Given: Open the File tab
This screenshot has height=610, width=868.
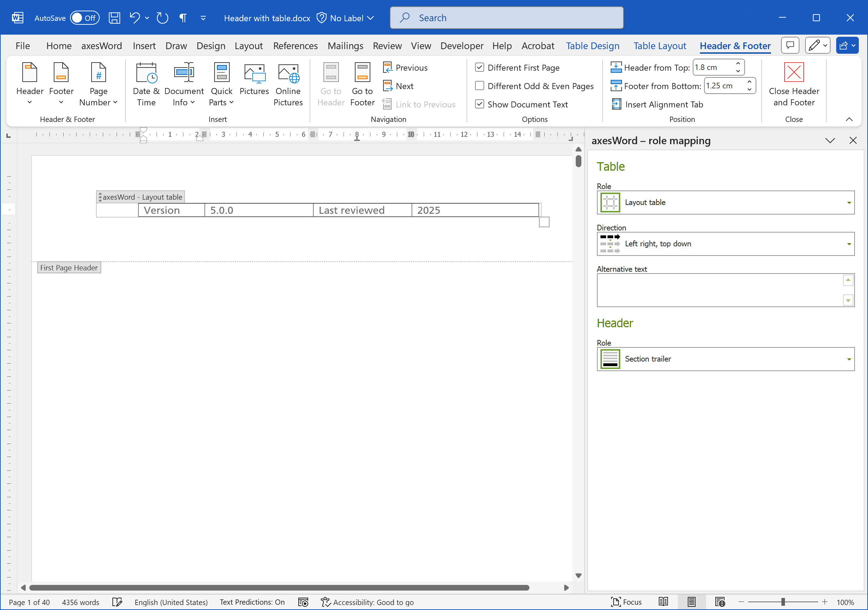Looking at the screenshot, I should 23,46.
